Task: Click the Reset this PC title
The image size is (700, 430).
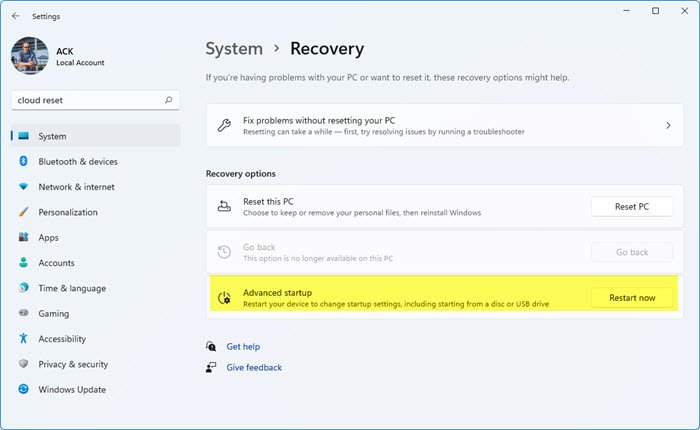Action: (x=268, y=202)
